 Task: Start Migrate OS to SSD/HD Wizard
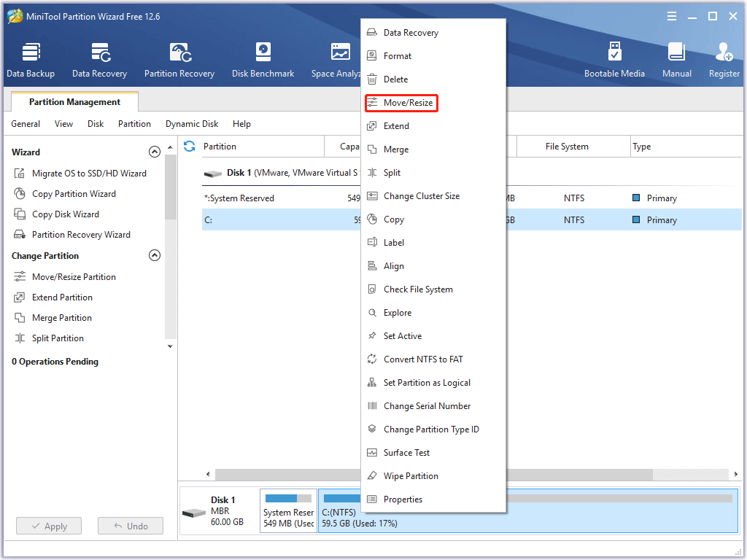pyautogui.click(x=89, y=174)
